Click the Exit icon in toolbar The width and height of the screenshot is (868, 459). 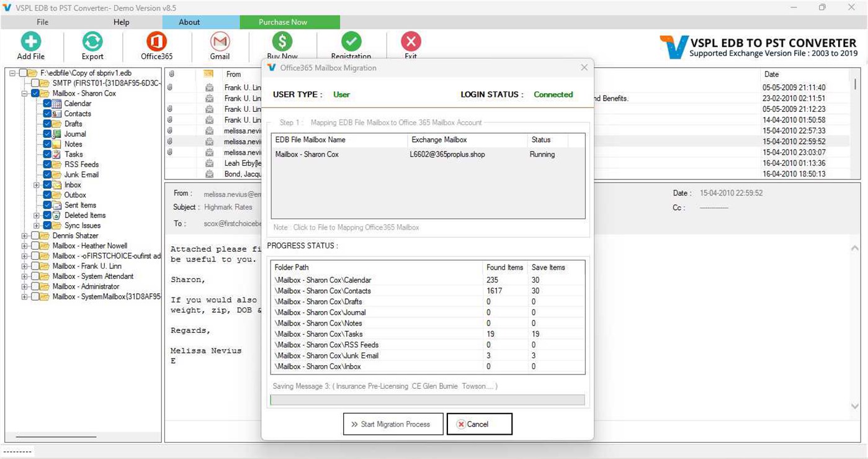(411, 43)
